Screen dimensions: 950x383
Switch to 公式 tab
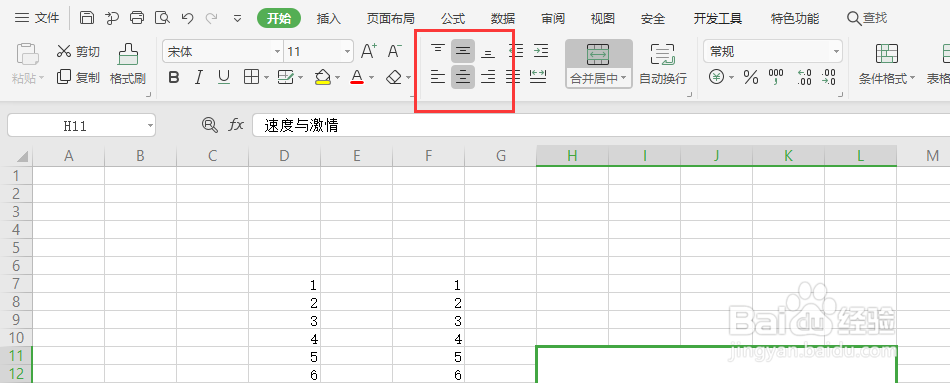tap(453, 19)
